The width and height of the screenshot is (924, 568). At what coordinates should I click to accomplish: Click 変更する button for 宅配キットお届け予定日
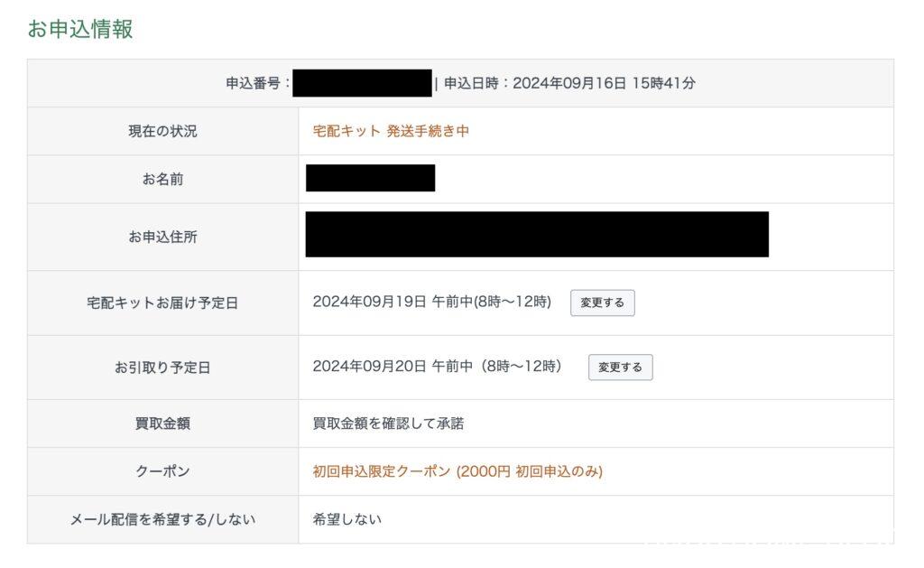[x=602, y=303]
